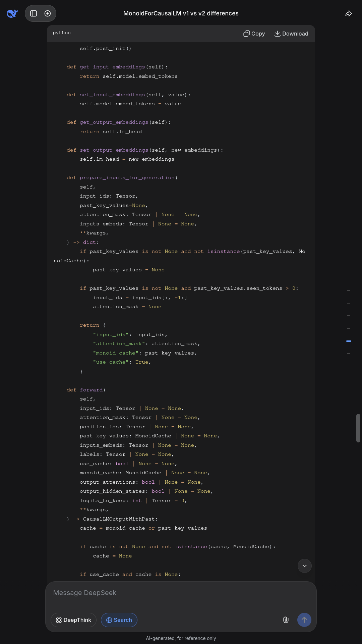The width and height of the screenshot is (362, 644).
Task: Jump to the bottommost message marker
Action: (x=349, y=354)
